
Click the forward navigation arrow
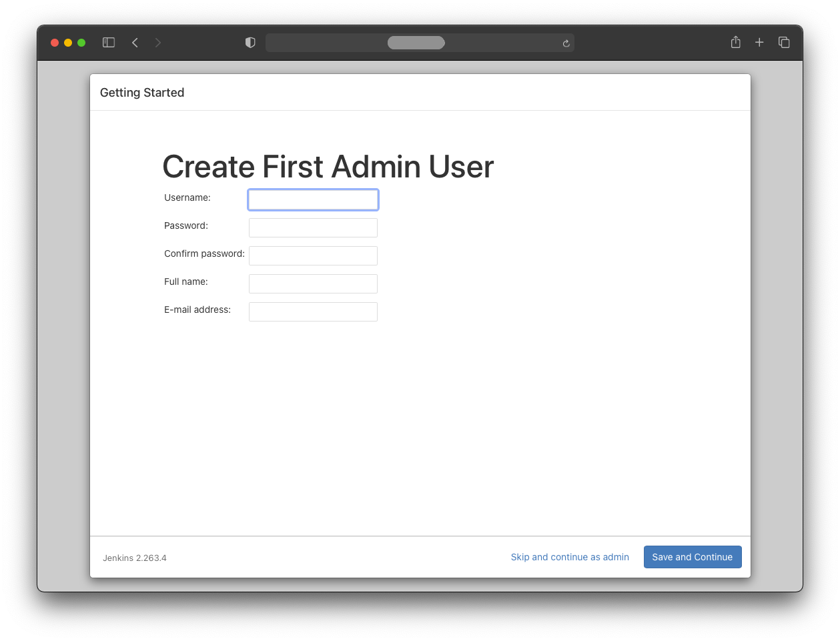pos(158,43)
